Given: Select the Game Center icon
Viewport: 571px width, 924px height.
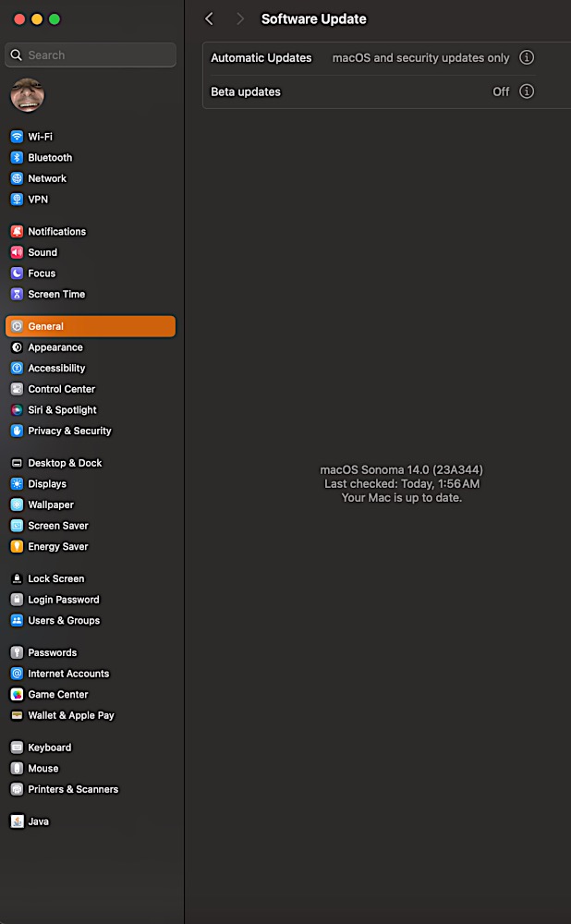Looking at the screenshot, I should pyautogui.click(x=17, y=695).
